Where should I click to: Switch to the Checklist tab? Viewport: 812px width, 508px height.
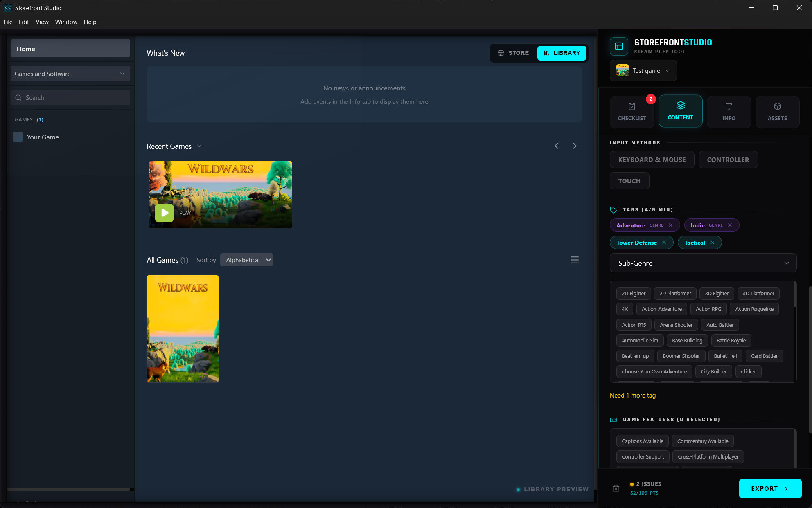(632, 112)
